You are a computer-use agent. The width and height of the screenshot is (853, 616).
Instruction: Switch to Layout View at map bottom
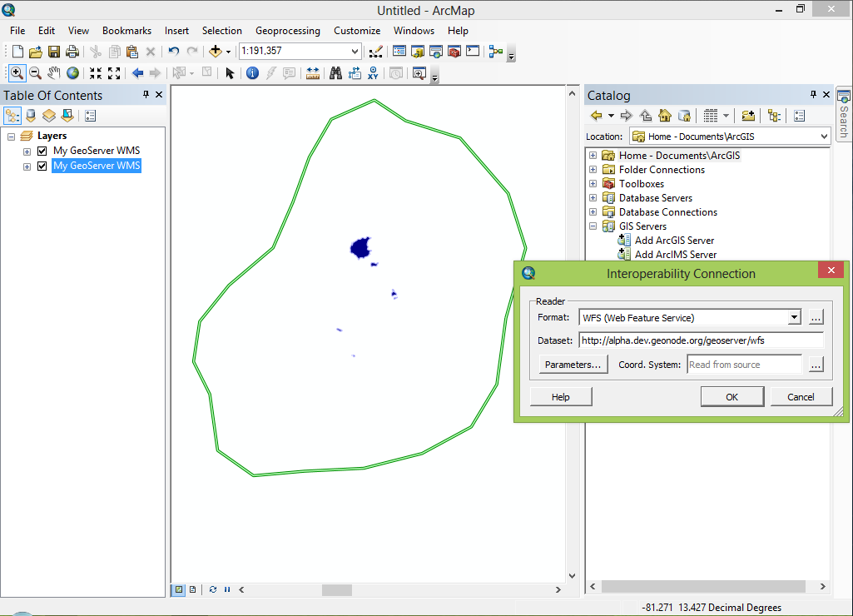coord(192,589)
